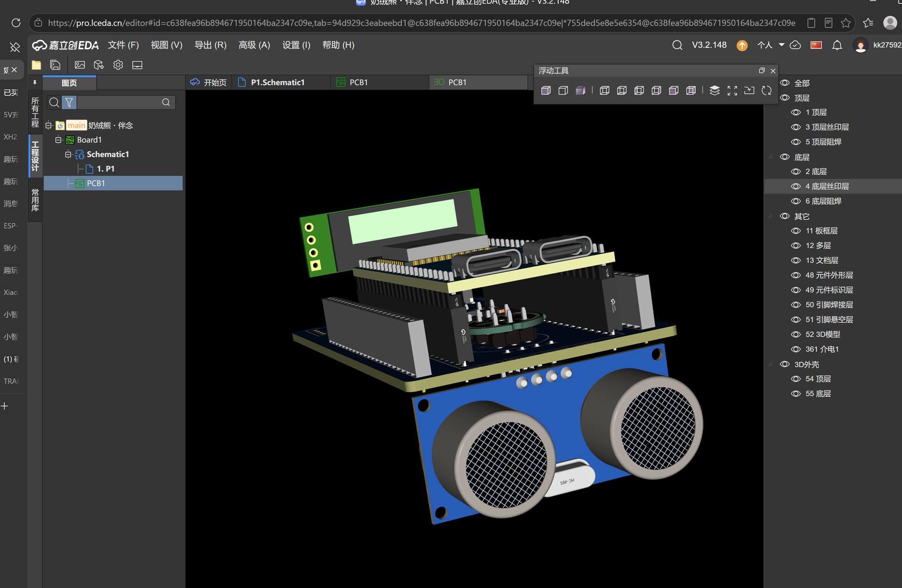Click the save all icon
Screen dimensions: 902x588
[x=55, y=65]
